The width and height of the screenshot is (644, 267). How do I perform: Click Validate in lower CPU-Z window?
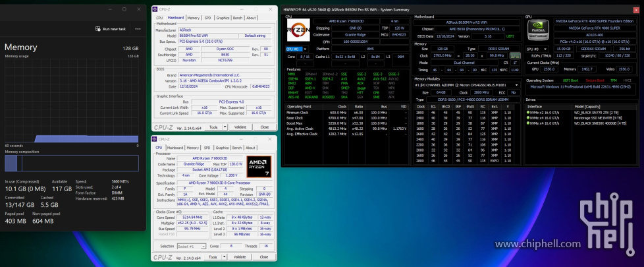coord(240,256)
